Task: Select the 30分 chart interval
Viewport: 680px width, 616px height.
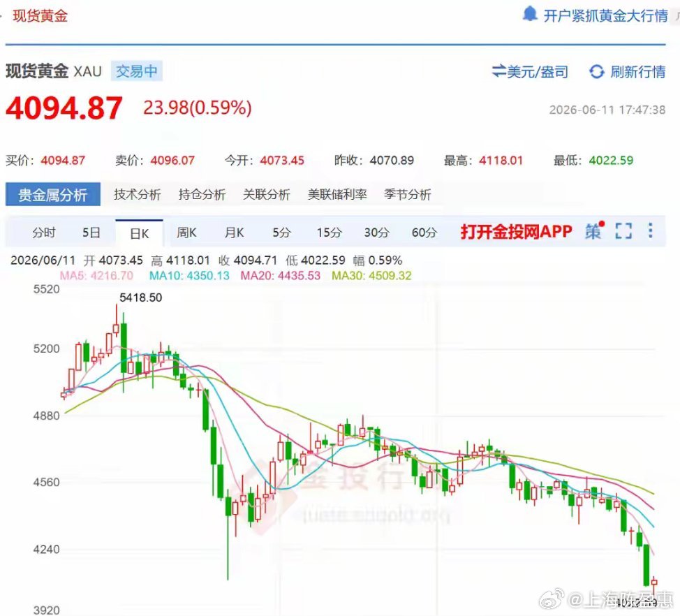Action: point(376,233)
